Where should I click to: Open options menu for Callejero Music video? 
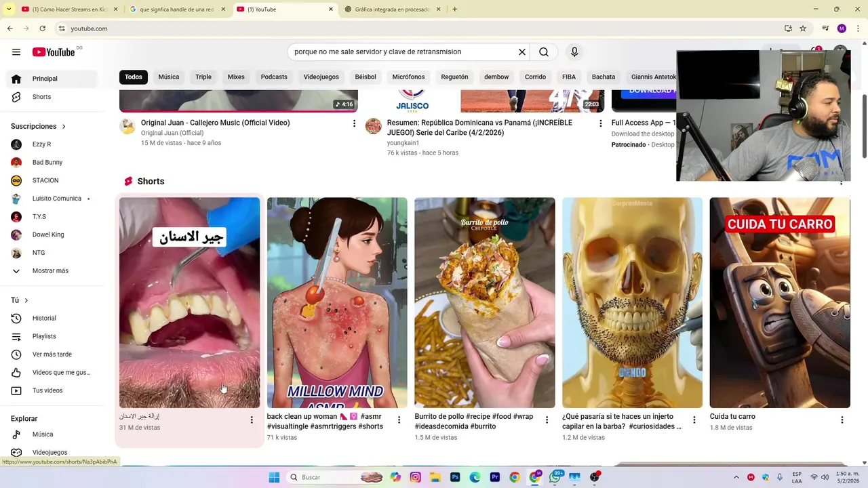(x=354, y=123)
